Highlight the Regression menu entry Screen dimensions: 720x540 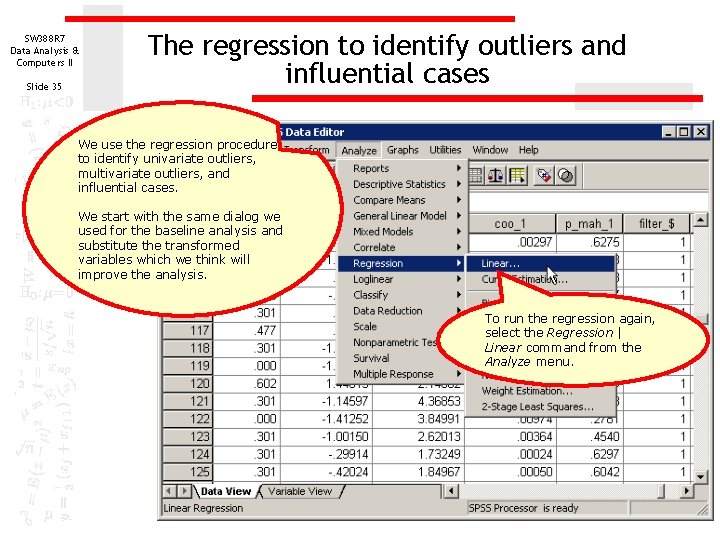point(403,264)
